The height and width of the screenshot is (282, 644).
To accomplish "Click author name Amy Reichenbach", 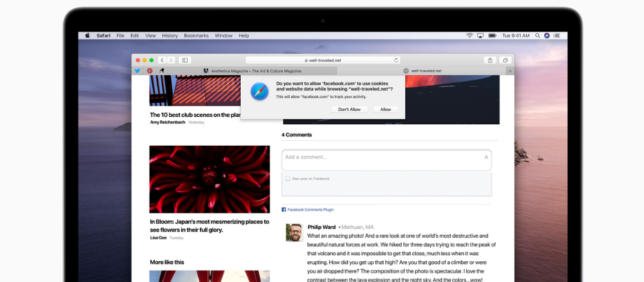I will tap(168, 122).
